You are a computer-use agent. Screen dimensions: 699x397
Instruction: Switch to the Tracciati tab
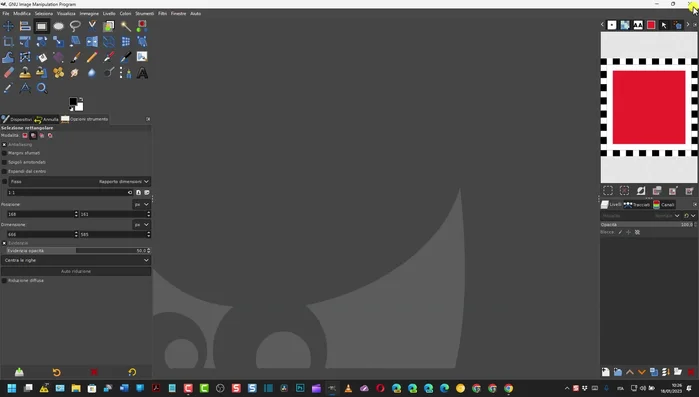pos(637,205)
